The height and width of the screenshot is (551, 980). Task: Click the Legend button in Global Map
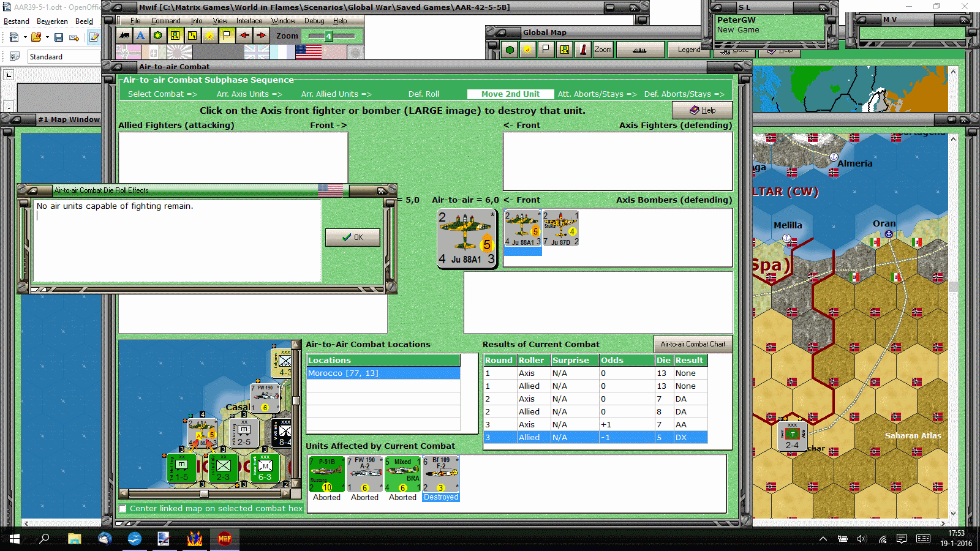[688, 50]
